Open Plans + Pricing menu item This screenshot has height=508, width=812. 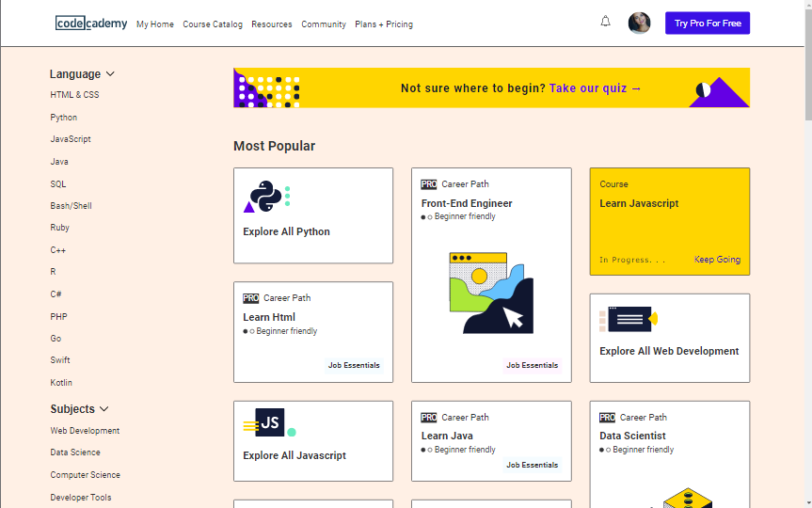coord(384,24)
